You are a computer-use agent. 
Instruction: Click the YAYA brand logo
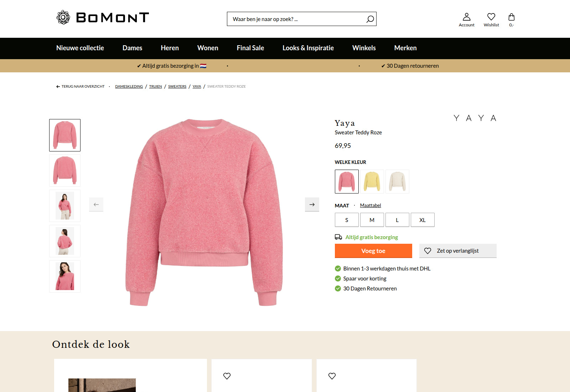click(475, 118)
